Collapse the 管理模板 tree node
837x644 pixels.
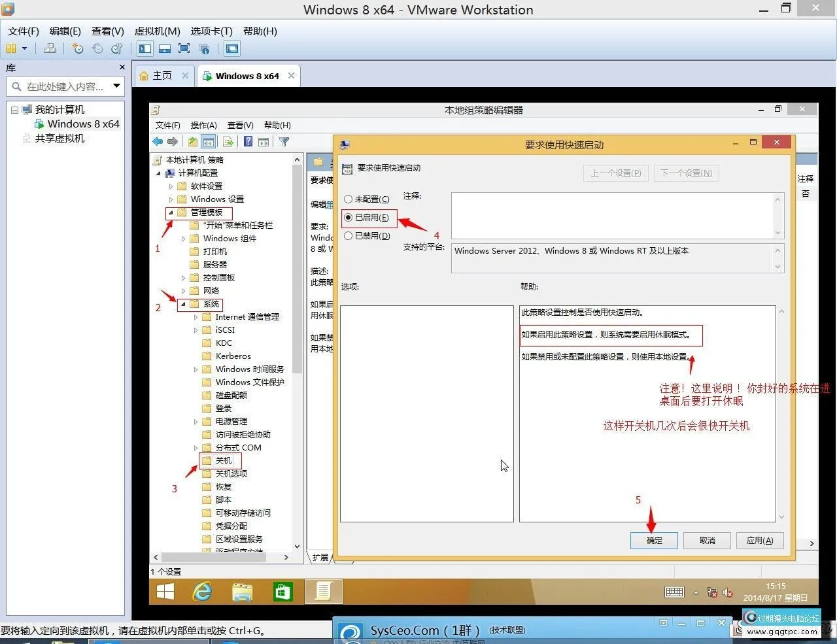tap(171, 212)
